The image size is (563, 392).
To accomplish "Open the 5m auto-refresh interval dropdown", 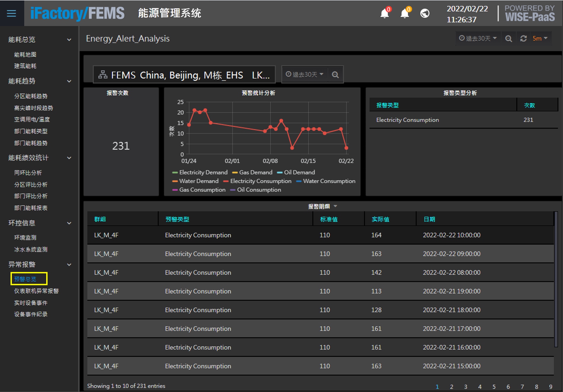I will click(540, 39).
